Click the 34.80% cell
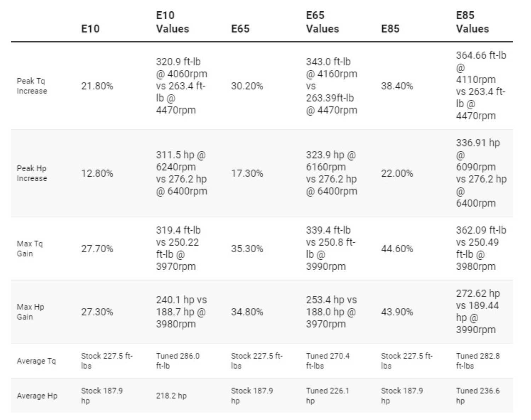The height and width of the screenshot is (420, 531). point(247,312)
